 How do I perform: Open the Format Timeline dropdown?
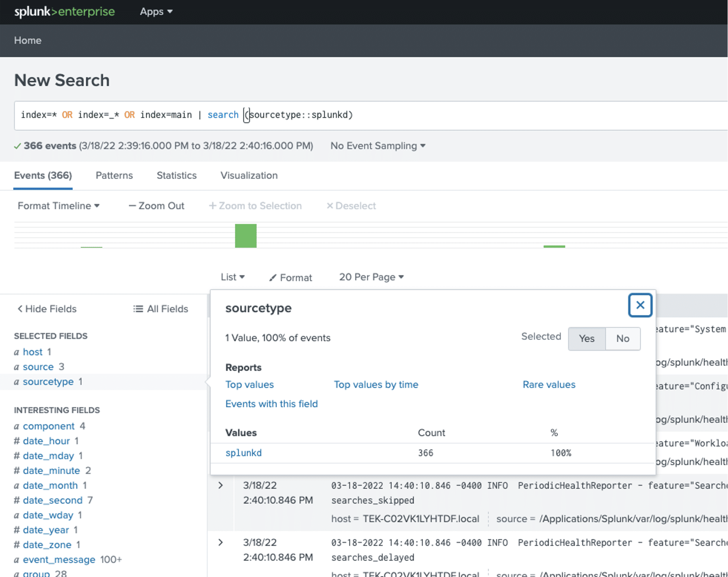pos(59,206)
